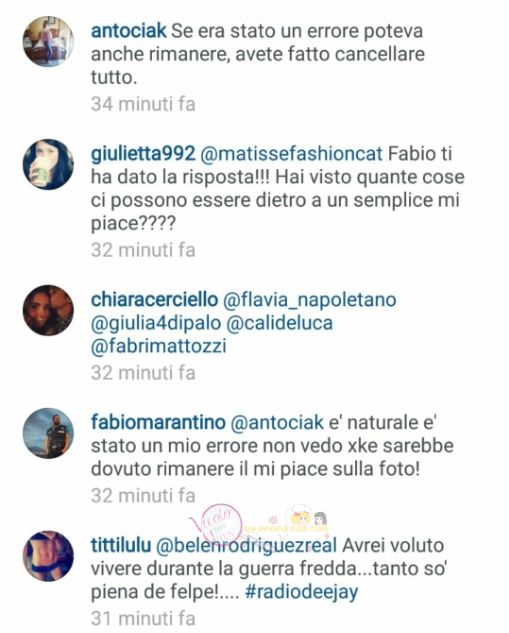509x633 pixels.
Task: Open the @antociak mention in fabiomarantino's reply
Action: tap(277, 423)
